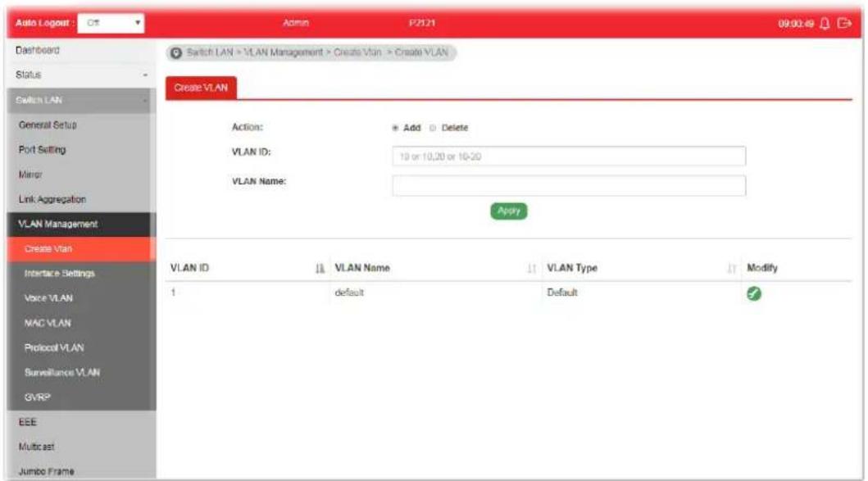This screenshot has height=481, width=868.
Task: Sort table by VLAN Name column arrows
Action: (532, 269)
